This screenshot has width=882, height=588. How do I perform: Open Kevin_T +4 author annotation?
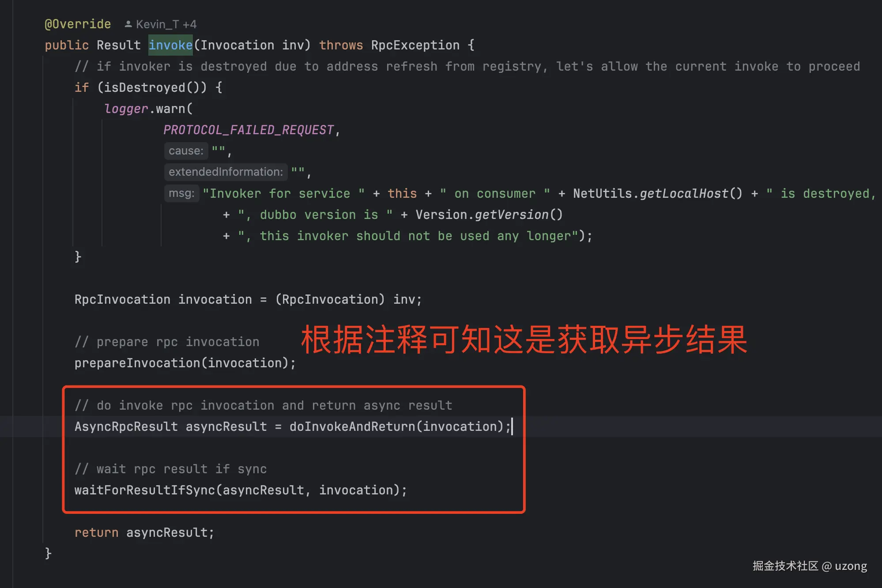point(166,24)
